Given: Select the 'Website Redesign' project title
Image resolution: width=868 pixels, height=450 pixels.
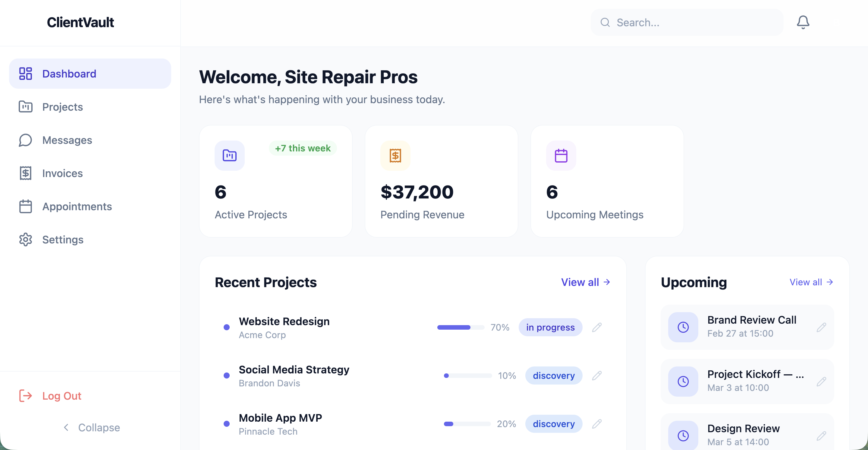Looking at the screenshot, I should pos(284,321).
